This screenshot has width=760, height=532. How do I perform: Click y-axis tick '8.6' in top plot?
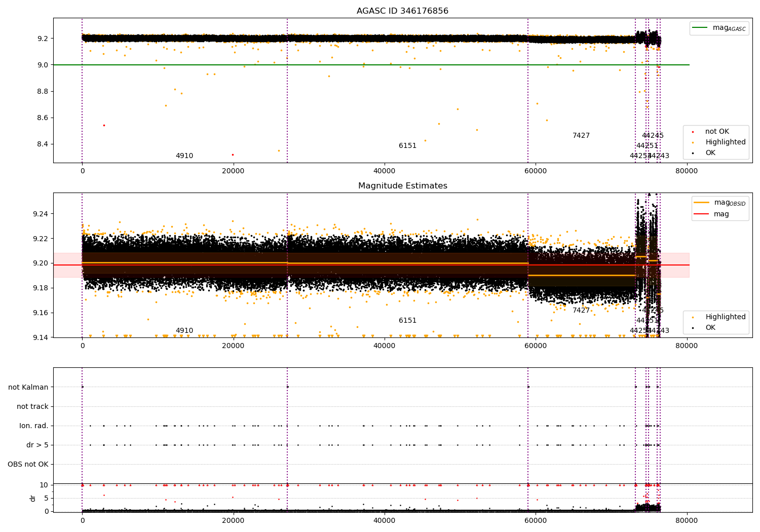43,118
